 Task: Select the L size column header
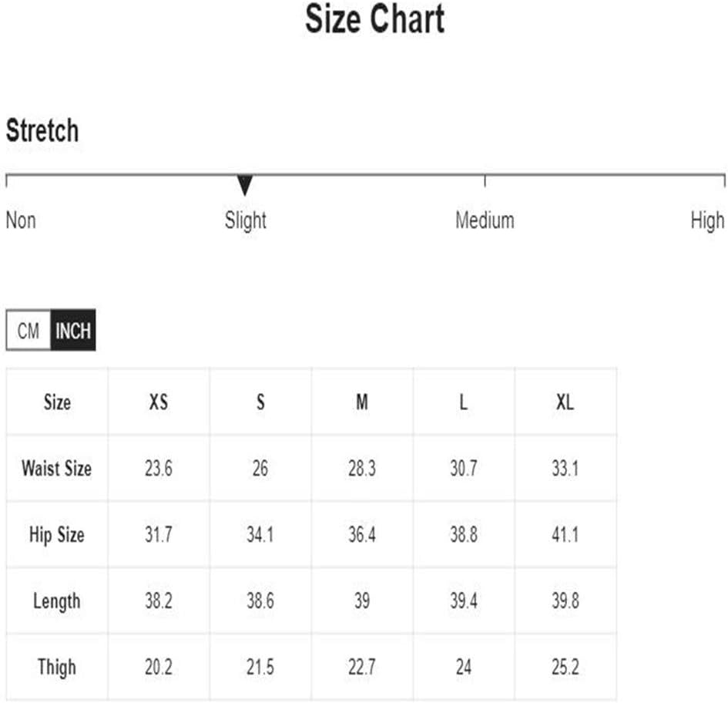(463, 402)
